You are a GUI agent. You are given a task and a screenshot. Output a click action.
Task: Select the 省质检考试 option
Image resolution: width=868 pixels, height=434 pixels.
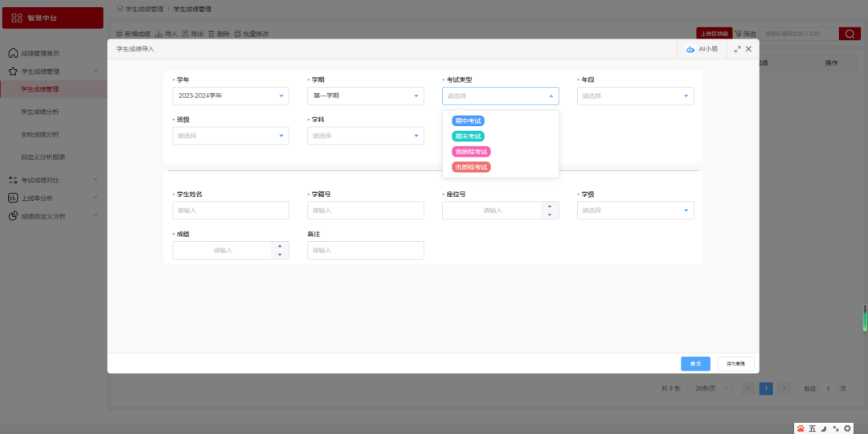pos(471,152)
